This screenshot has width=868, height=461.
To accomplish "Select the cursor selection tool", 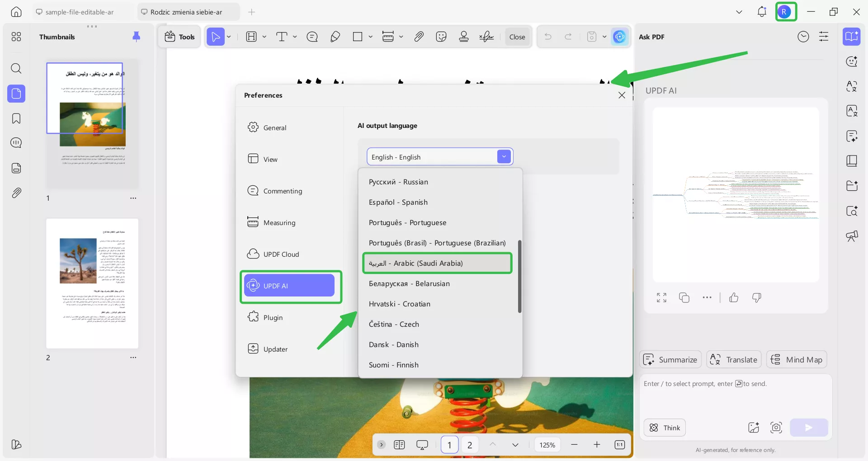I will (x=216, y=37).
